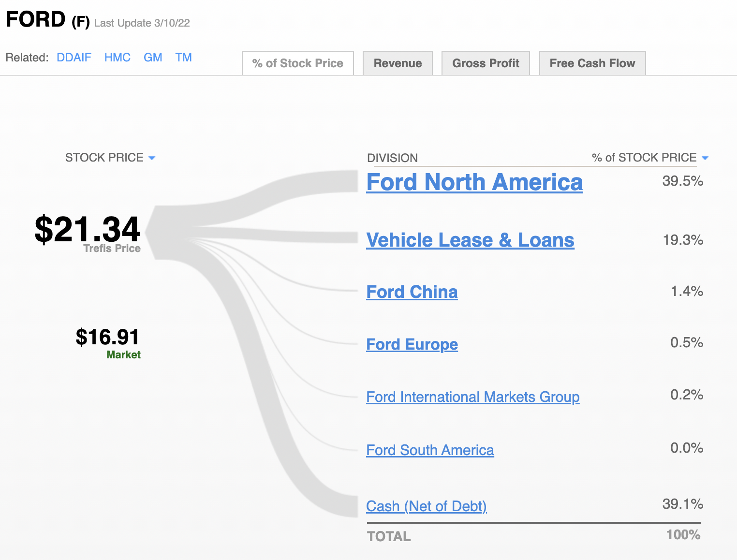Viewport: 737px width, 560px height.
Task: Click the Last Update 3/10/22 text
Action: (x=142, y=23)
